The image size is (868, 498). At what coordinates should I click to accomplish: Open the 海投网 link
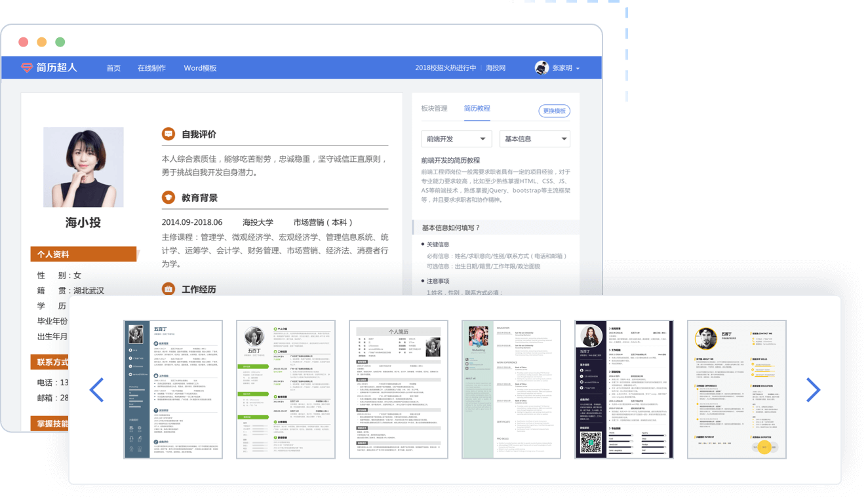coord(496,68)
